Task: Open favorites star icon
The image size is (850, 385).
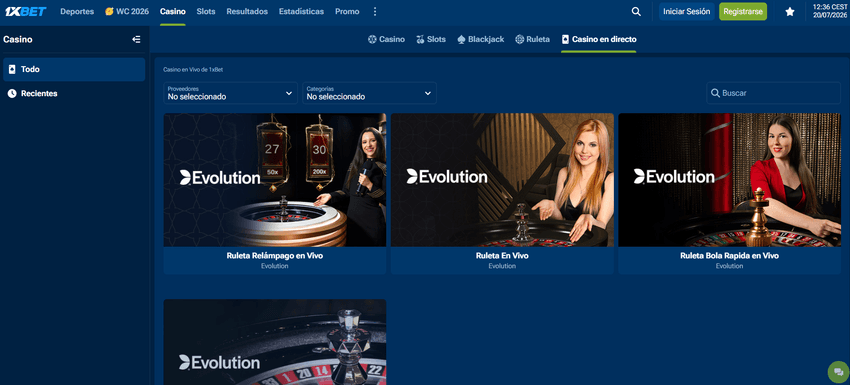Action: [x=790, y=11]
